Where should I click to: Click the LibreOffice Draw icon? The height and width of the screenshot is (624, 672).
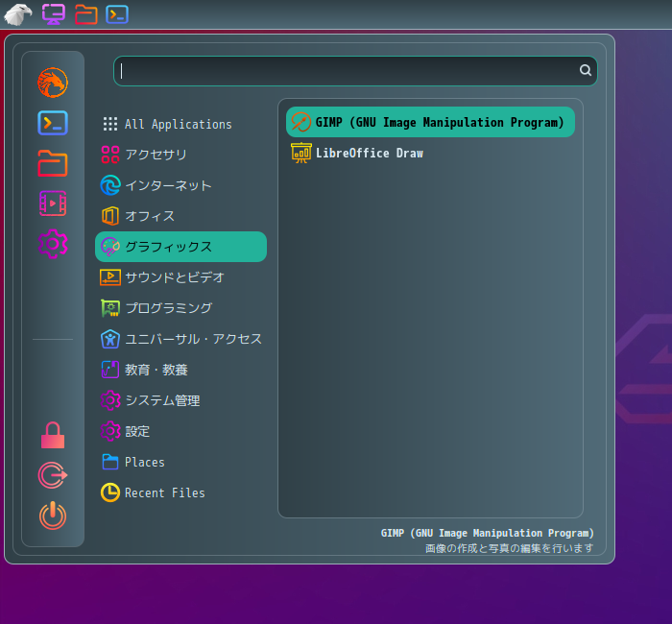301,153
